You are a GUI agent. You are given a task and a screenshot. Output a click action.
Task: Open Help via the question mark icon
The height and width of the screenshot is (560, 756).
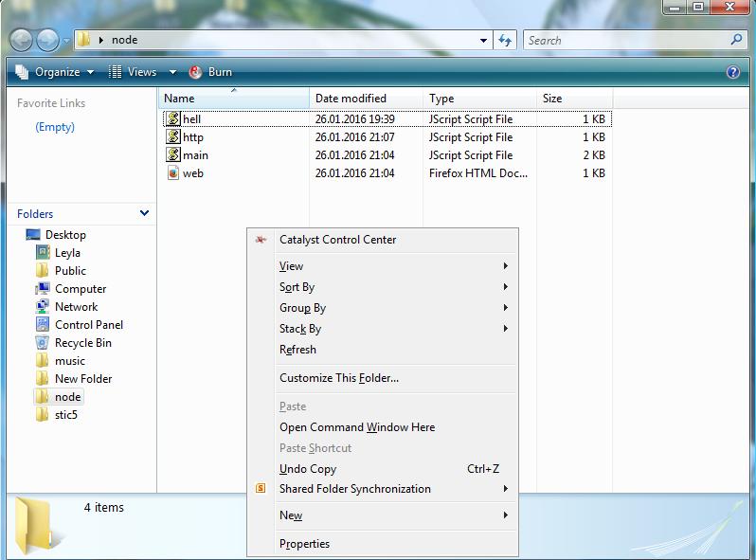tap(733, 72)
